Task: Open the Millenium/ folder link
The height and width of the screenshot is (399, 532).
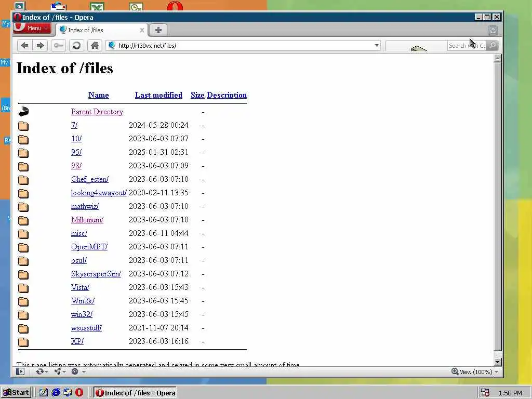Action: click(x=87, y=220)
